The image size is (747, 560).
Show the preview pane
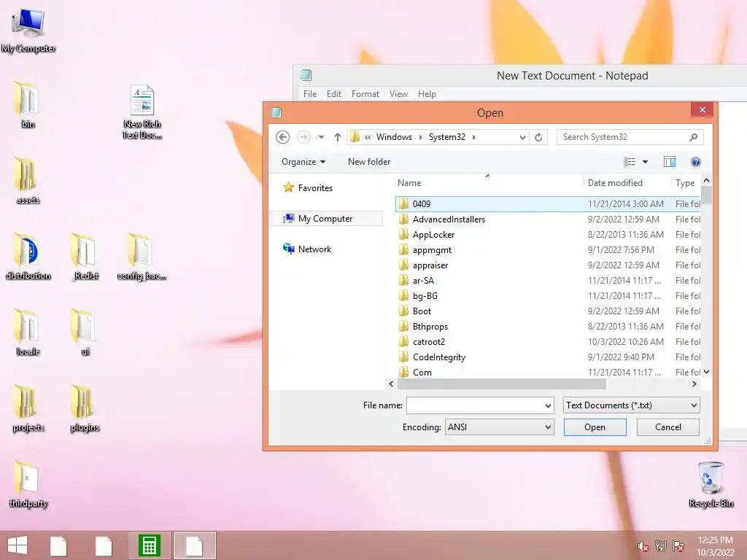click(670, 162)
